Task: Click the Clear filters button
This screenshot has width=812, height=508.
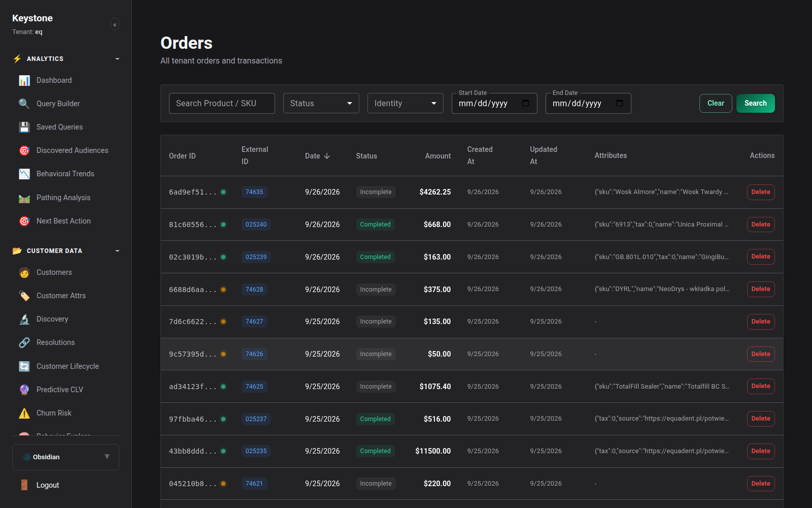Action: point(716,103)
